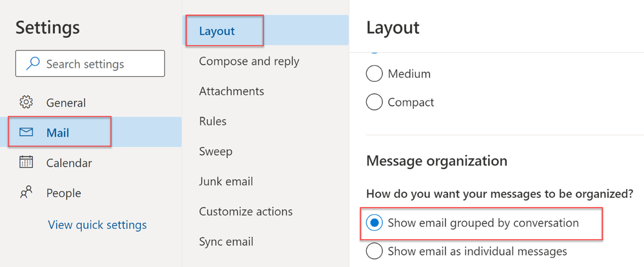This screenshot has height=267, width=644.
Task: Open the Rules settings page
Action: pos(213,121)
